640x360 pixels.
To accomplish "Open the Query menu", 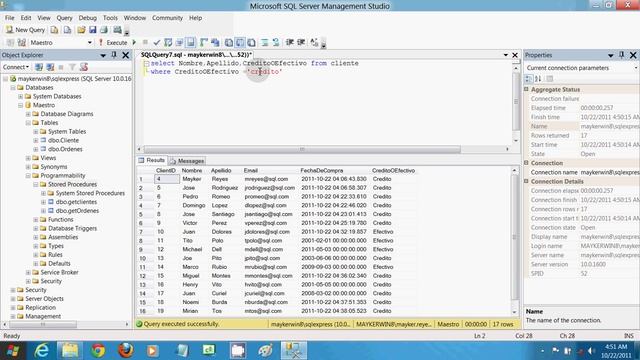I will pyautogui.click(x=64, y=18).
